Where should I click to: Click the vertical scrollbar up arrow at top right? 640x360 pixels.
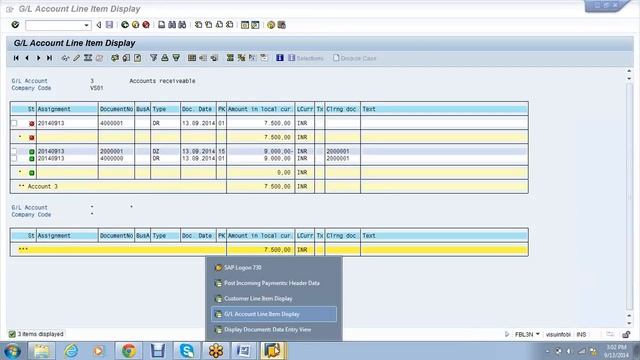629,72
